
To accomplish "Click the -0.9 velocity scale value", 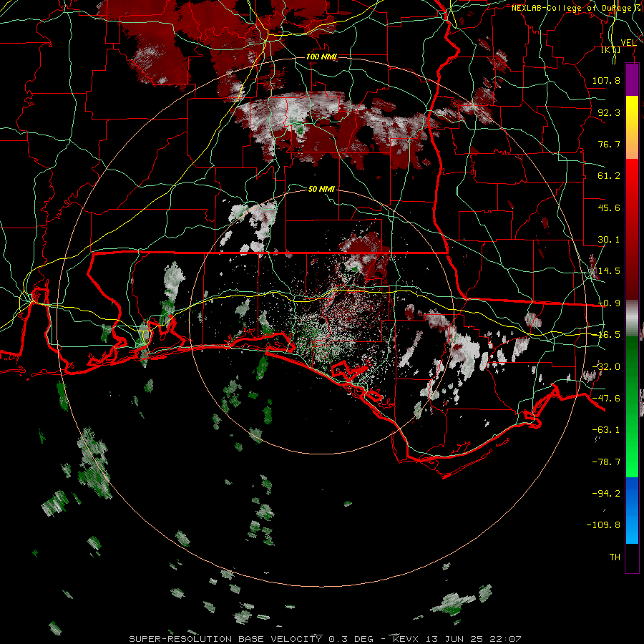I will [609, 303].
